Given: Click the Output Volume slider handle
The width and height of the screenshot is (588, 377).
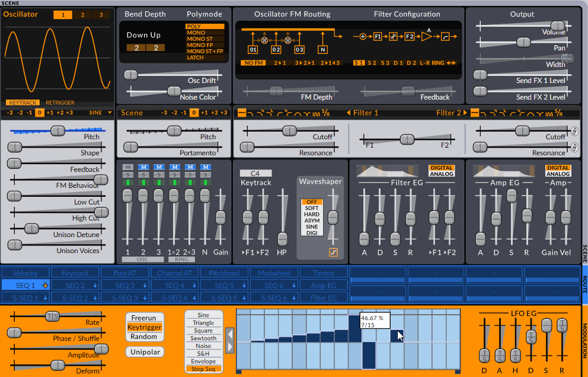Looking at the screenshot, I should tap(558, 26).
